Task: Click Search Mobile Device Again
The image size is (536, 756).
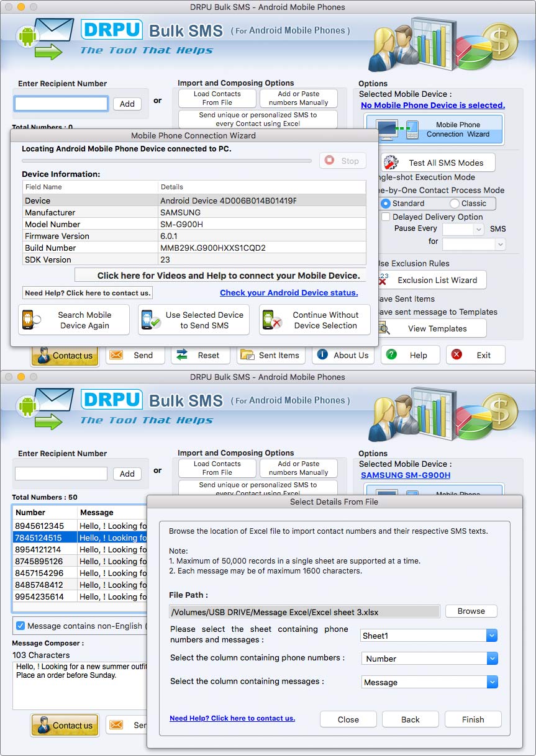Action: [74, 320]
